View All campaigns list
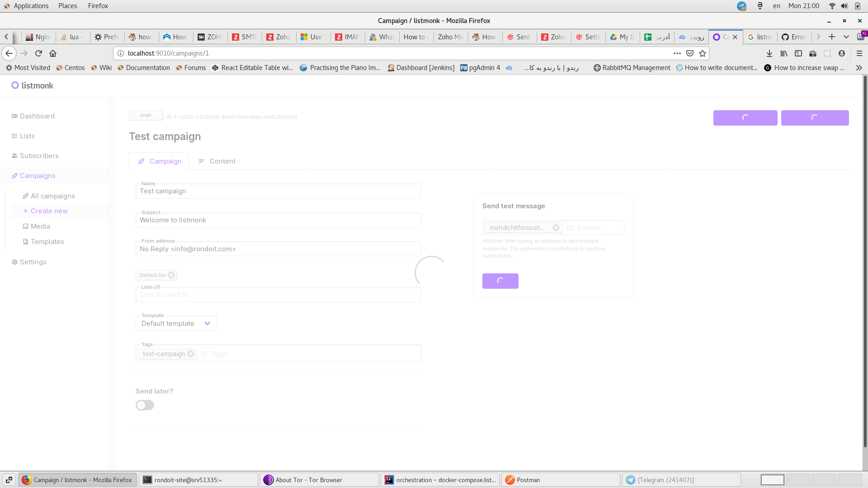Viewport: 868px width, 488px height. click(x=52, y=196)
